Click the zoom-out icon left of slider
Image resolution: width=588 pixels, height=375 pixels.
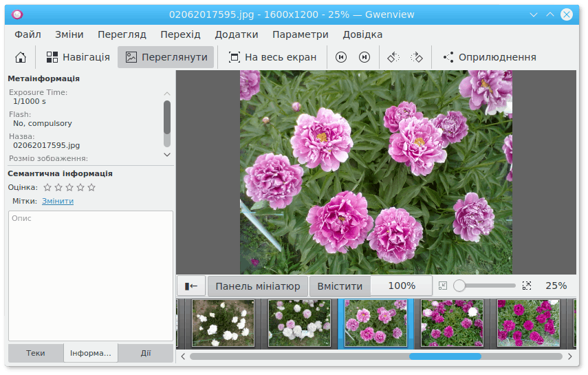pyautogui.click(x=443, y=286)
